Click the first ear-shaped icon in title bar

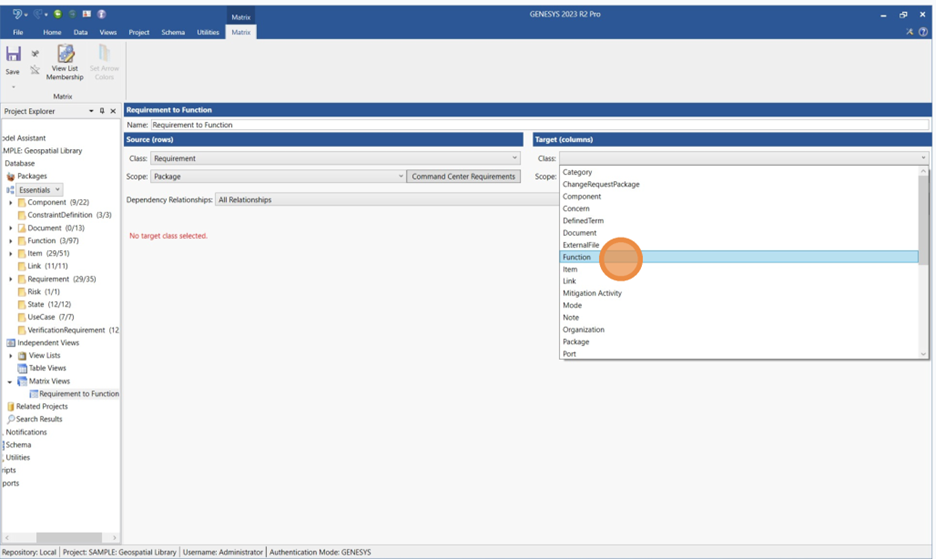point(18,14)
